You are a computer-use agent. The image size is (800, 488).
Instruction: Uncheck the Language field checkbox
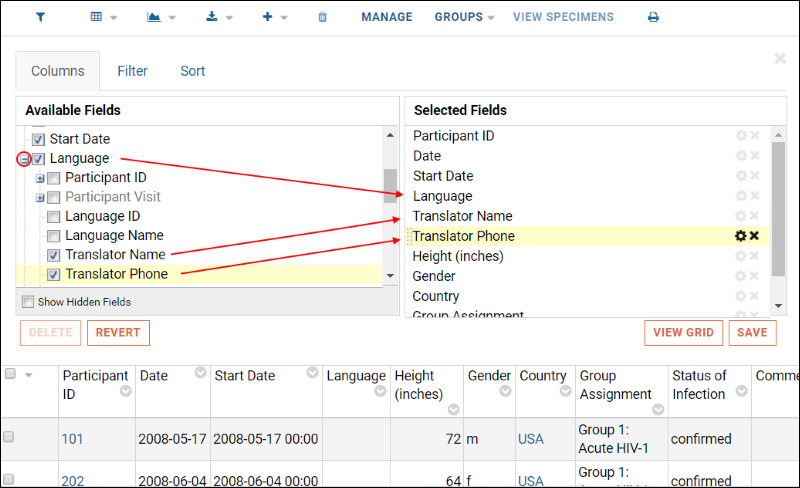pyautogui.click(x=38, y=159)
